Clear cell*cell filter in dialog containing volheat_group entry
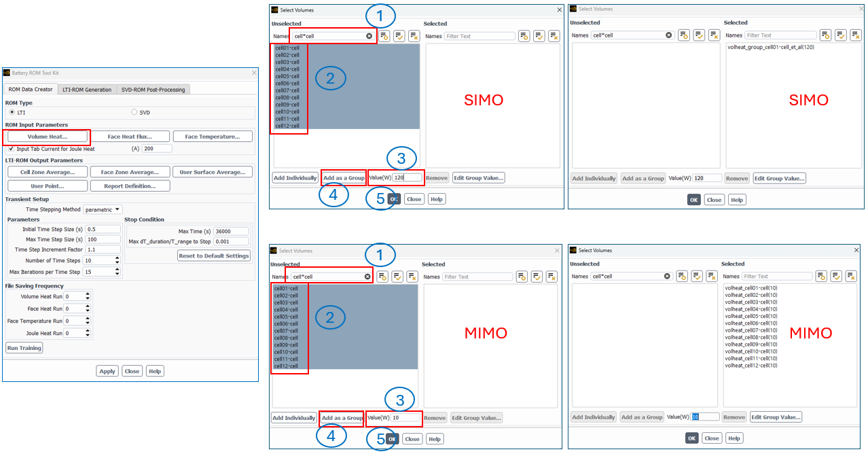This screenshot has height=456, width=868. (x=668, y=35)
